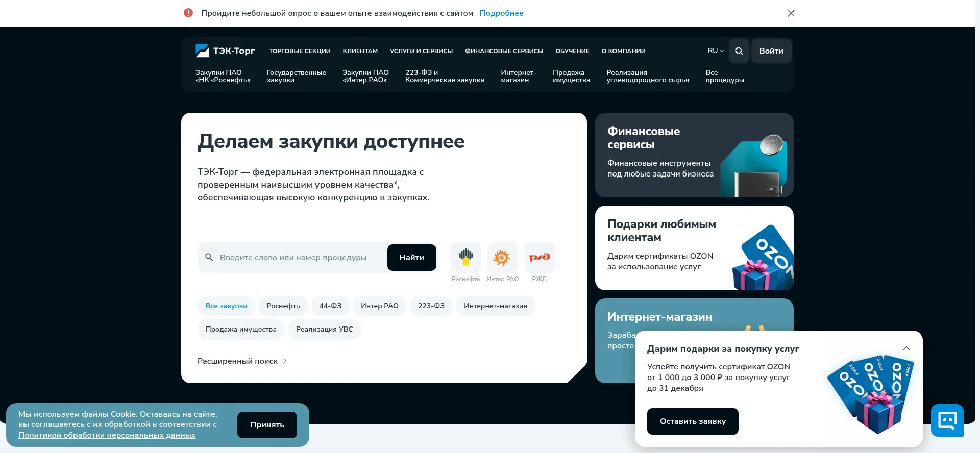Click the red alert icon in survey banner
The image size is (980, 453).
(x=188, y=13)
